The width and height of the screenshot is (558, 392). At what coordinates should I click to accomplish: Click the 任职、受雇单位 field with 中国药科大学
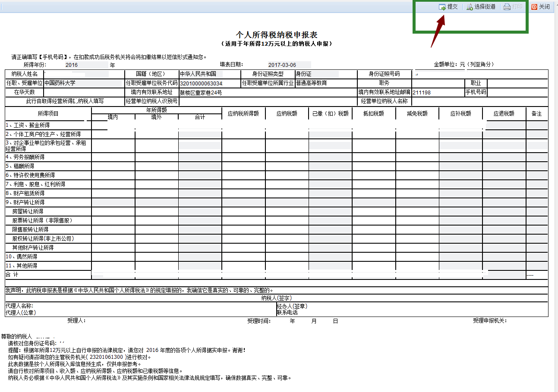click(x=83, y=83)
